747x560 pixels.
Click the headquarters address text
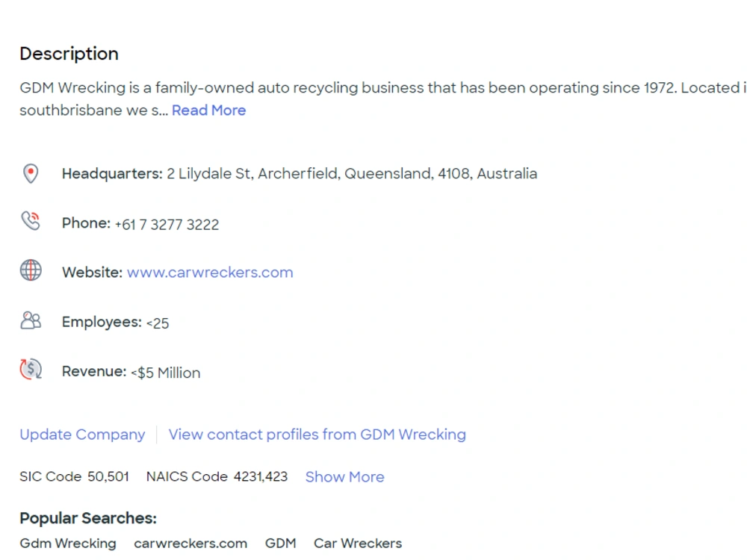[352, 174]
